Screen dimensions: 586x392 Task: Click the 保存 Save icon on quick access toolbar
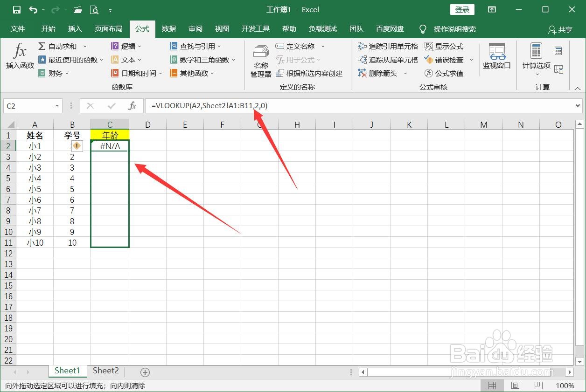pyautogui.click(x=16, y=9)
